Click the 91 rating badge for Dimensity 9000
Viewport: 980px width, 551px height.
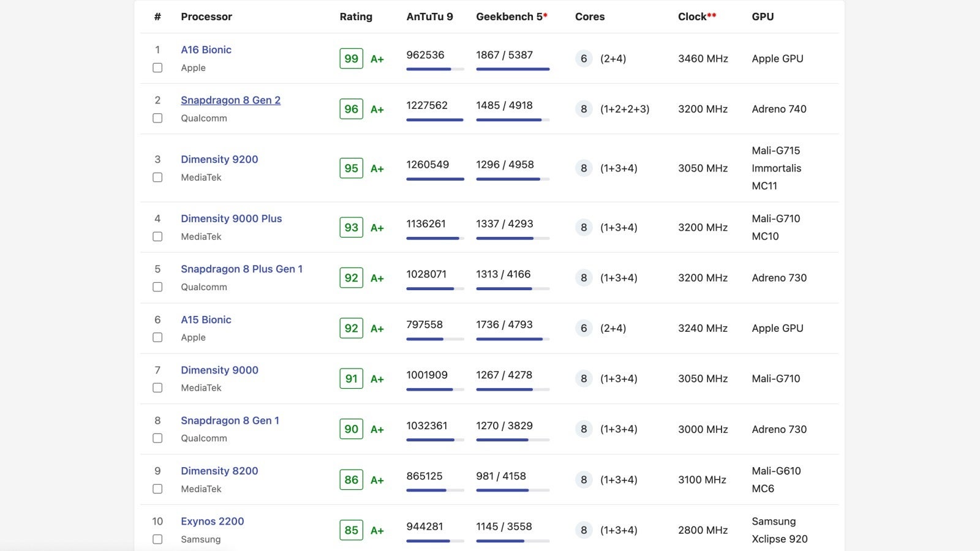(x=352, y=379)
